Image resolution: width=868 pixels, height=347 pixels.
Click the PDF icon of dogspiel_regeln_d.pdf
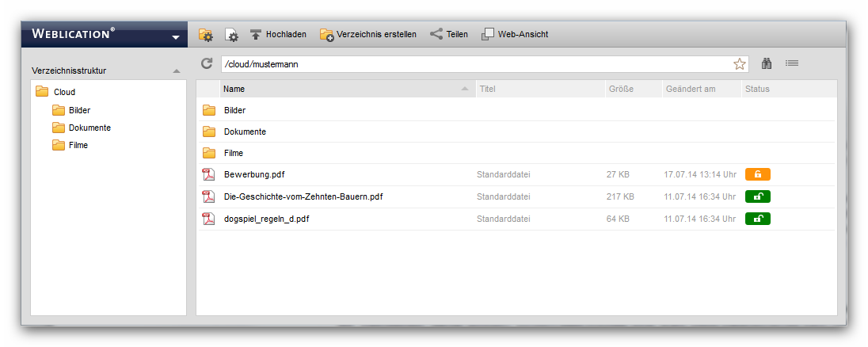coord(209,219)
